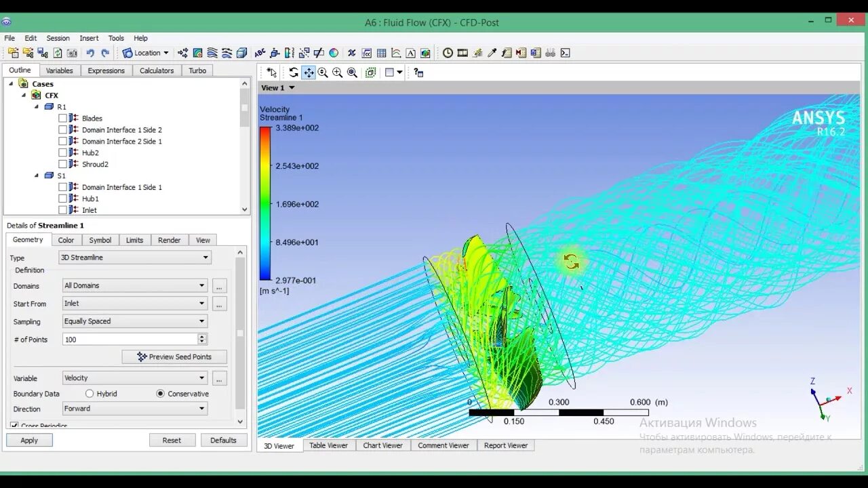Click ellipsis button beside Variable
Image resolution: width=868 pixels, height=488 pixels.
click(219, 378)
